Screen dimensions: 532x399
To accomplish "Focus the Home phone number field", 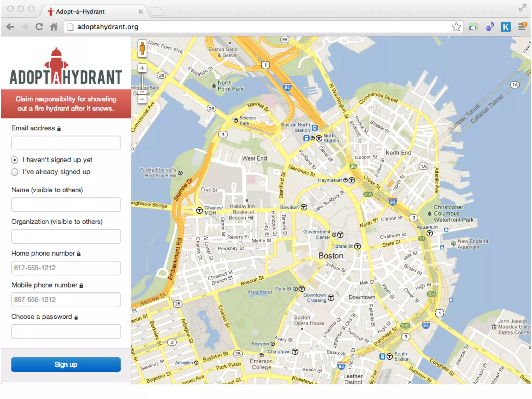I will coord(66,268).
